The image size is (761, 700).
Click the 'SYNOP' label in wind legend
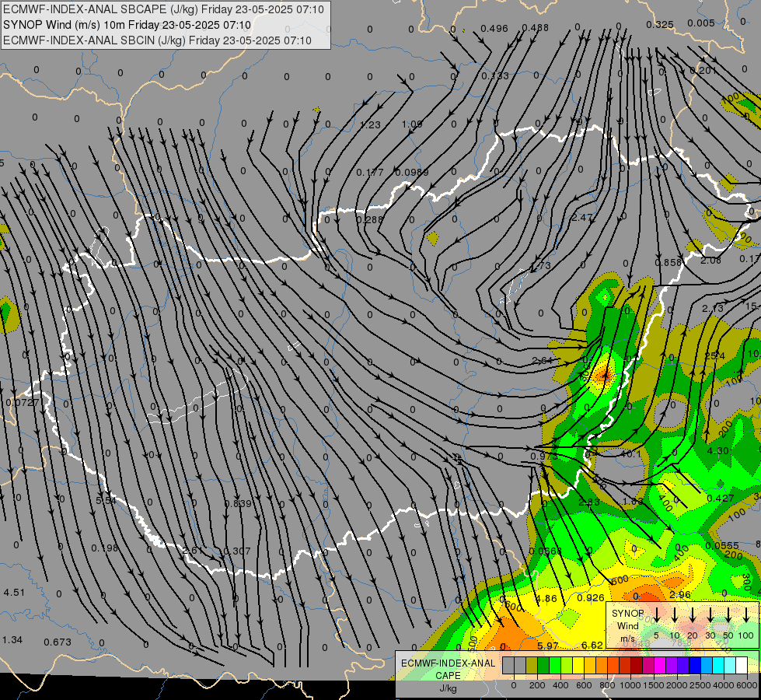tap(628, 614)
